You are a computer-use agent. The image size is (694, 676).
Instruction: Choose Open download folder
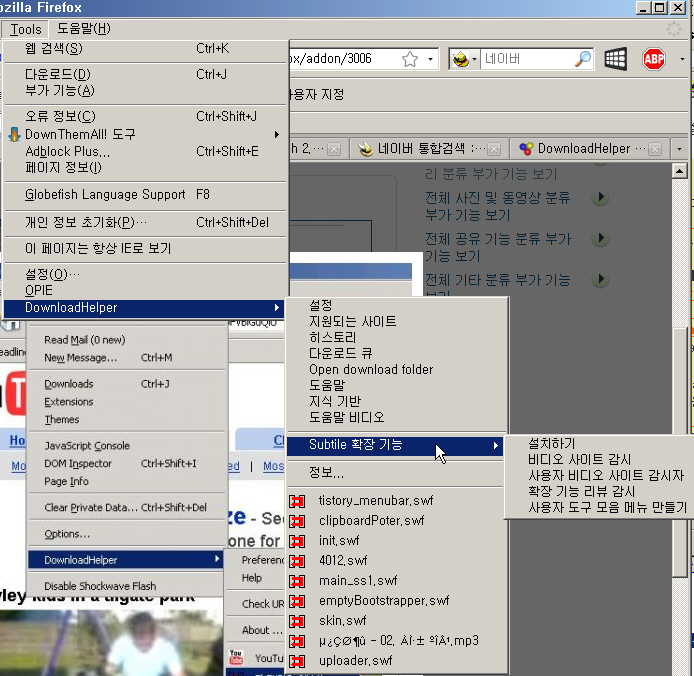[x=397, y=369]
